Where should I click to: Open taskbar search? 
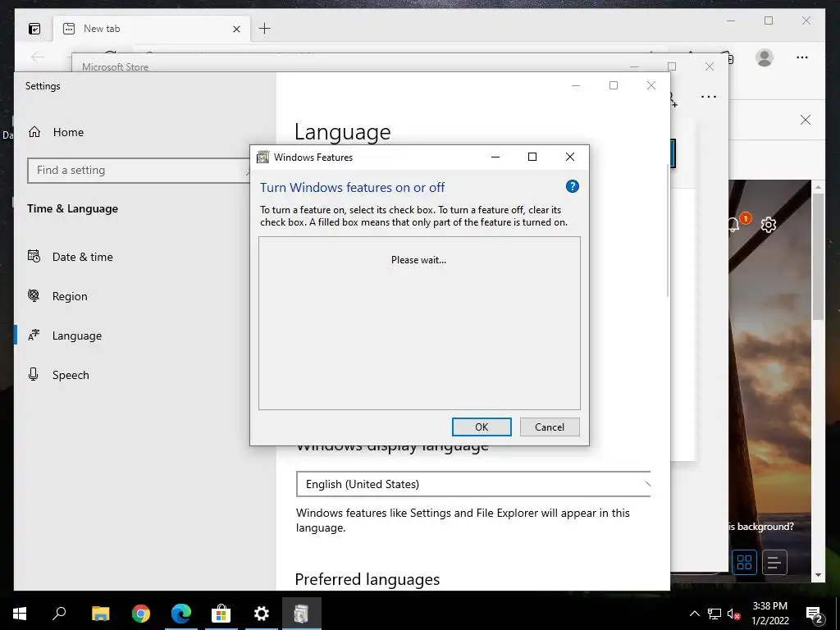59,614
